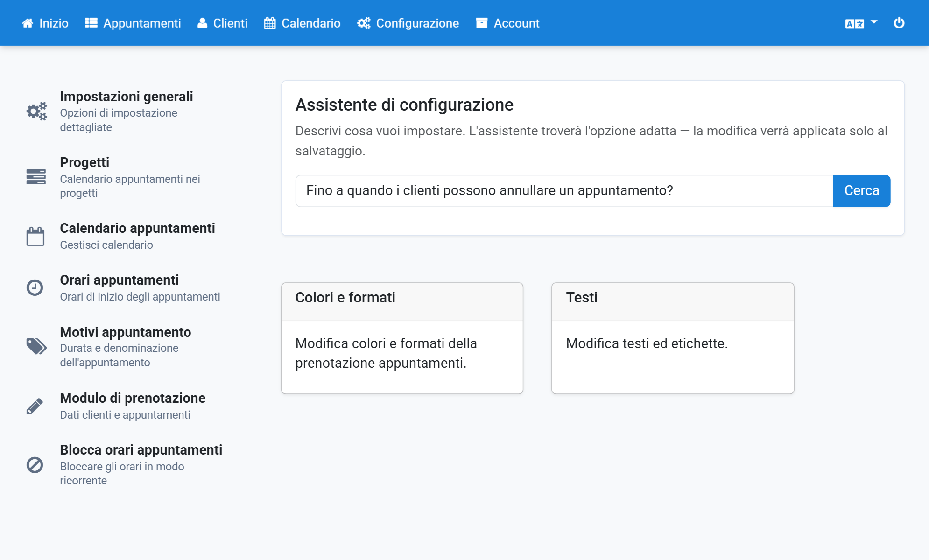Open the Clienti navigation item

(x=222, y=23)
